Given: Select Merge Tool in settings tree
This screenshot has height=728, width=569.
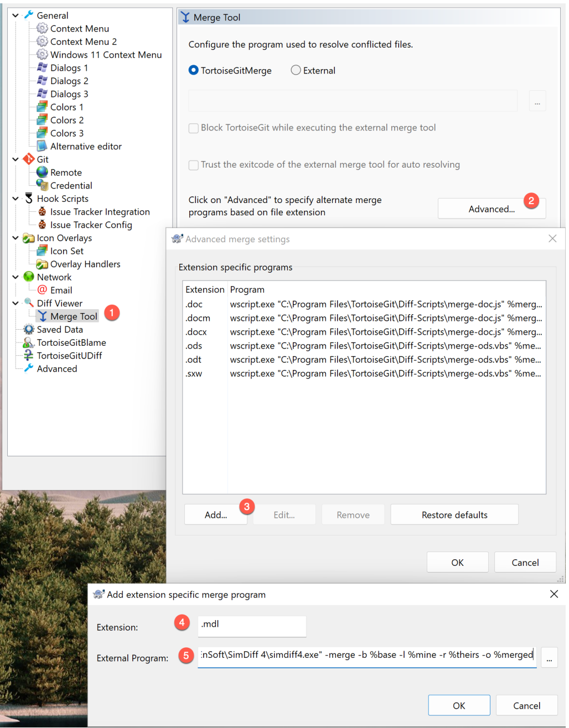Looking at the screenshot, I should point(74,316).
